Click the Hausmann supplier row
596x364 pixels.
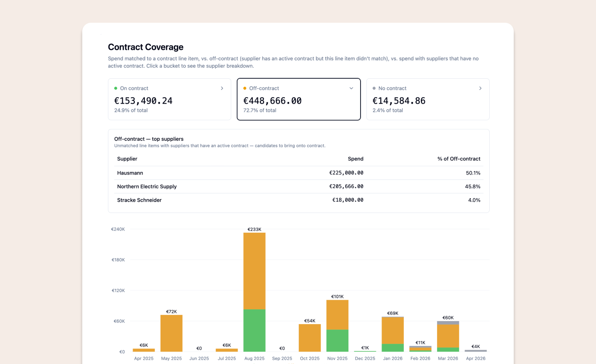[x=299, y=172]
